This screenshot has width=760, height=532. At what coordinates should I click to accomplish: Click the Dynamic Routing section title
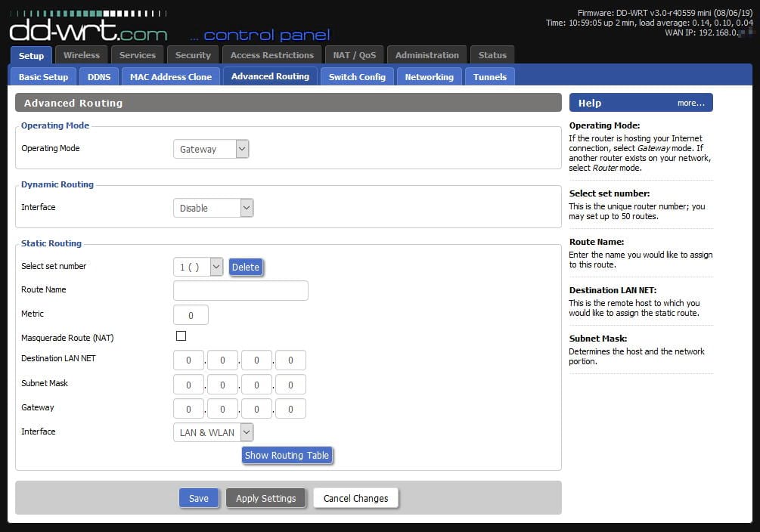pyautogui.click(x=57, y=184)
